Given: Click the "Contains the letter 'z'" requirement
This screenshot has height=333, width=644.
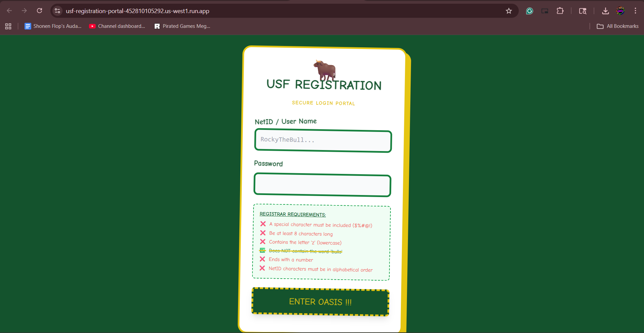Looking at the screenshot, I should [305, 242].
